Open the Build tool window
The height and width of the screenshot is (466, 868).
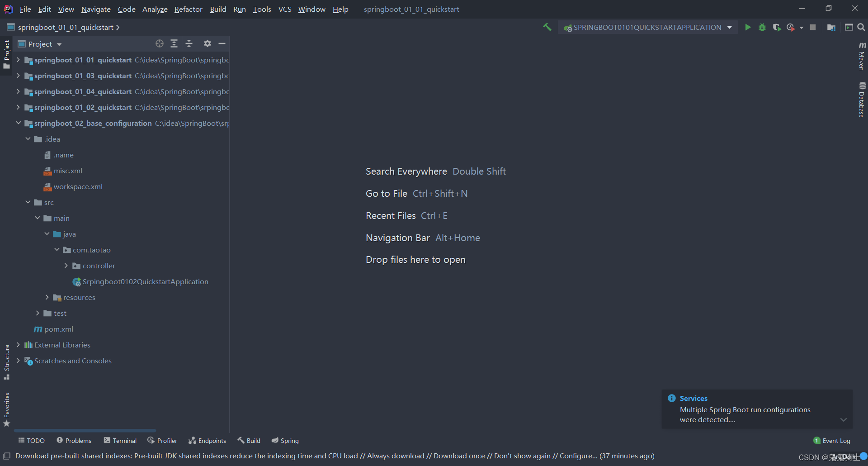coord(249,441)
